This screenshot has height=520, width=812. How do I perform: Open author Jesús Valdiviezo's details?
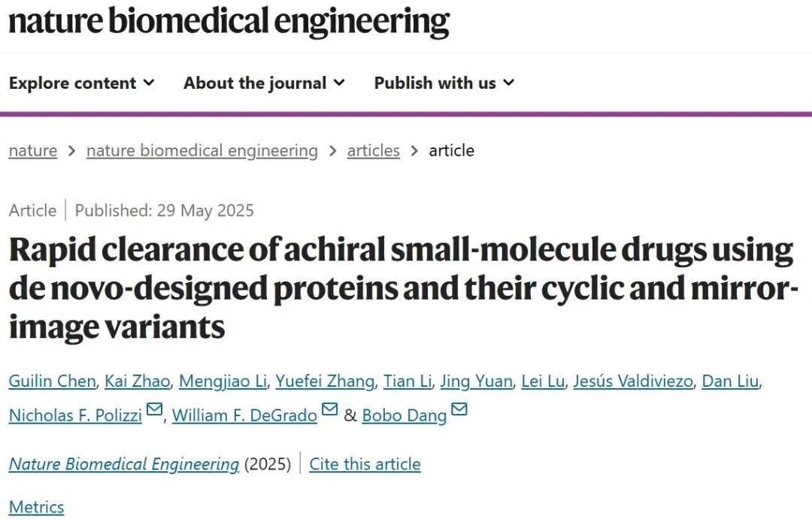[633, 381]
